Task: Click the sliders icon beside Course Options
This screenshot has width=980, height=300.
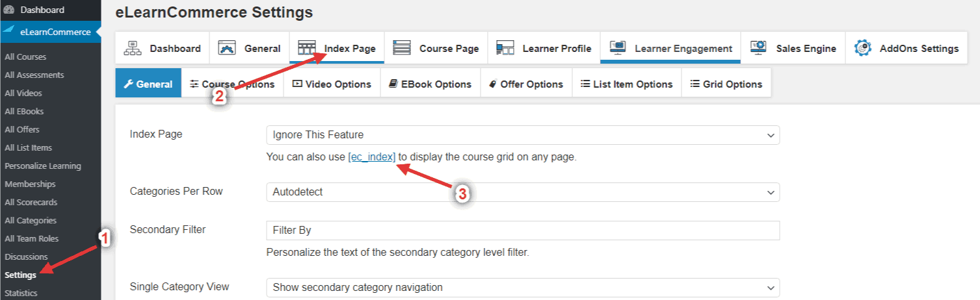Action: (194, 84)
